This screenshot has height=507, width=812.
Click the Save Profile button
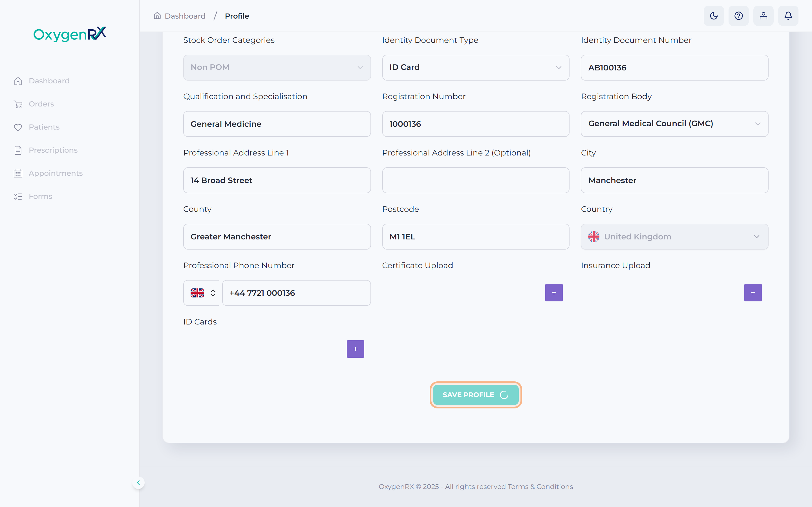coord(475,395)
